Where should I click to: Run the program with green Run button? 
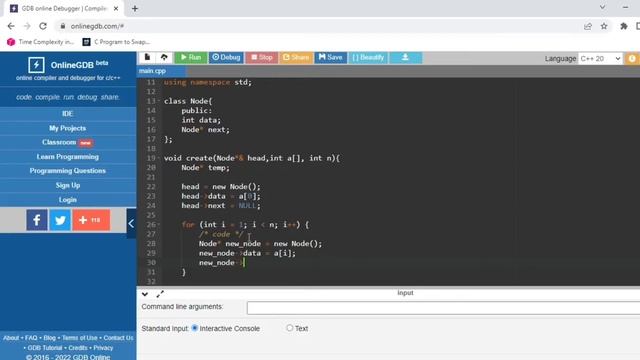click(x=191, y=58)
